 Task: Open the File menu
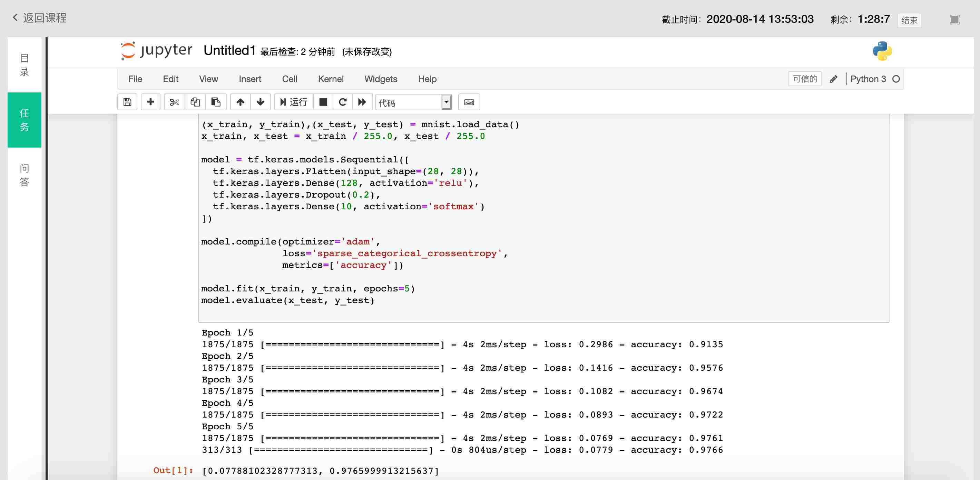[135, 79]
